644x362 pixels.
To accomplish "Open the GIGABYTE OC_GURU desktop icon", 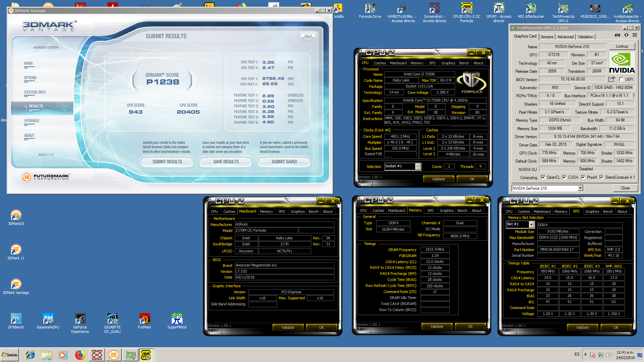I will tap(112, 323).
